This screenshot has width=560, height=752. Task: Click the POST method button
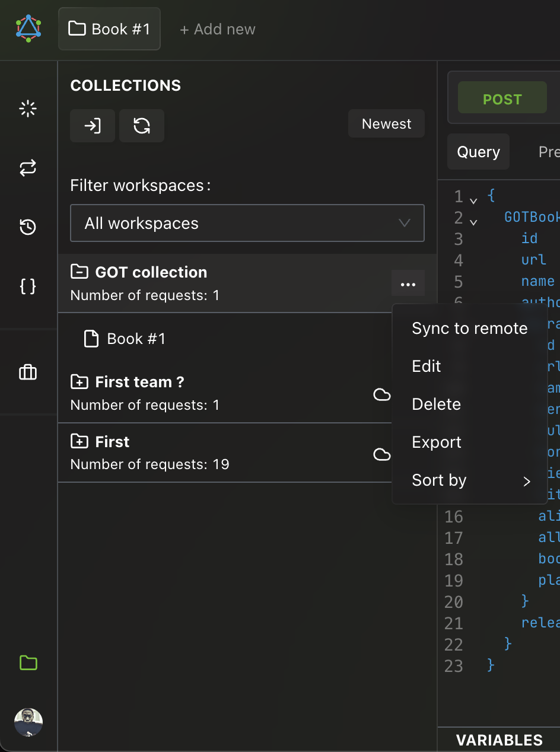(x=502, y=99)
